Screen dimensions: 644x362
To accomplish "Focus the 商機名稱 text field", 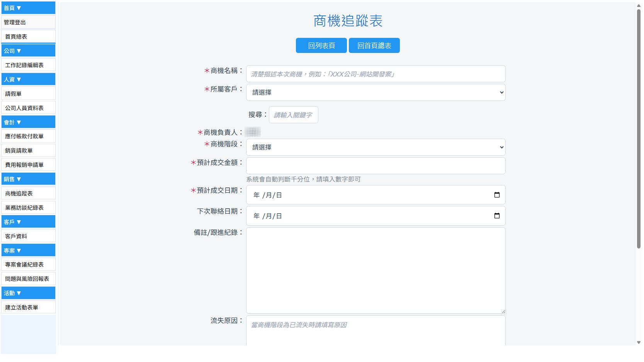I will (376, 74).
